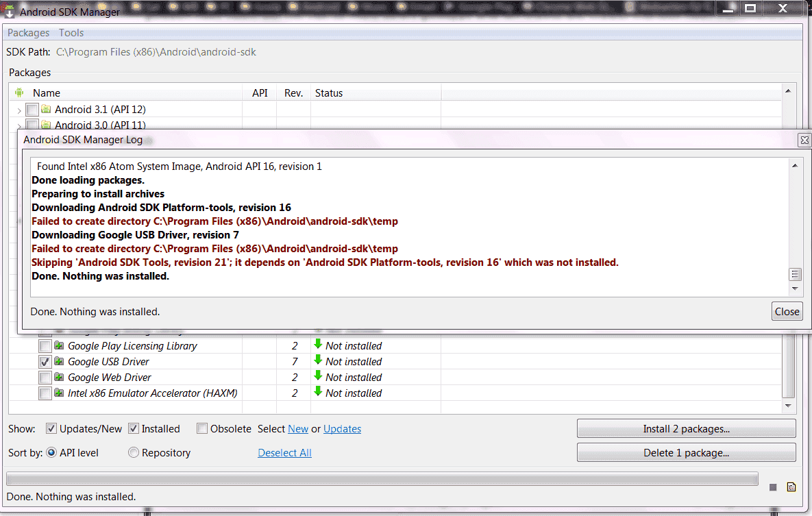The width and height of the screenshot is (812, 516).
Task: Uncheck the Google USB Driver checkbox
Action: click(45, 362)
